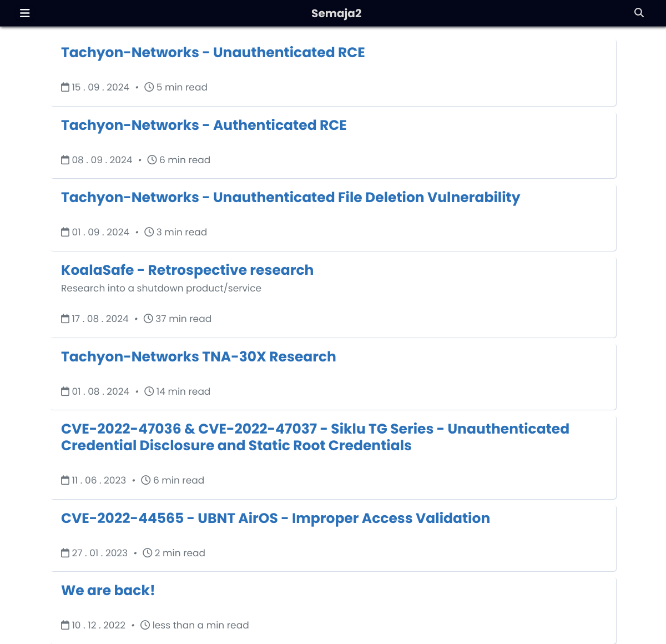Viewport: 666px width, 644px height.
Task: Open Unauthenticated File Deletion Vulnerability post
Action: coord(291,198)
